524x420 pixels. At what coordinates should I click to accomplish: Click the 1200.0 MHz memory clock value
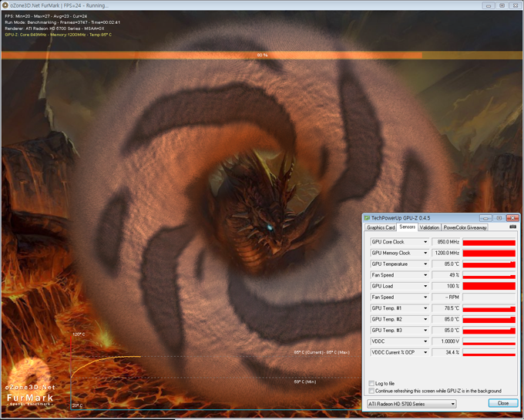(446, 253)
